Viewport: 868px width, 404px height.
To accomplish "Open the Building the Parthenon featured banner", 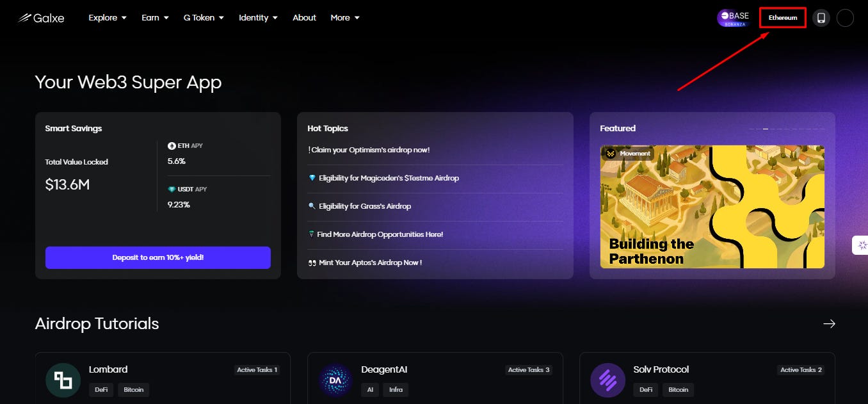I will [712, 207].
